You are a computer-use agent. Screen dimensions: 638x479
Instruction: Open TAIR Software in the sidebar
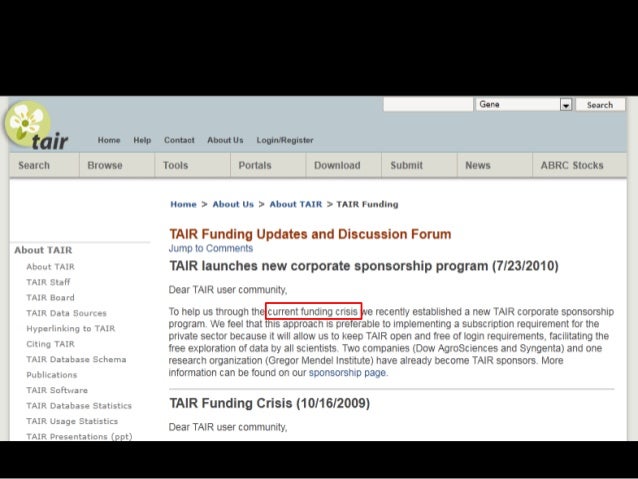[x=57, y=390]
